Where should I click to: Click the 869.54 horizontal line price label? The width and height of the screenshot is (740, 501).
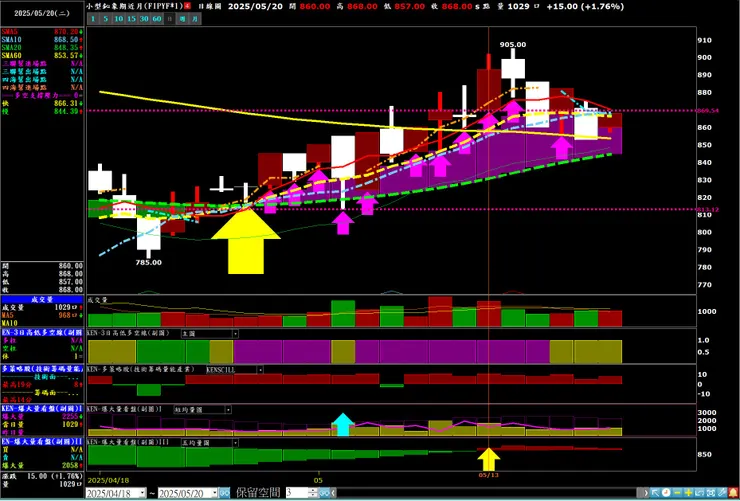click(708, 110)
